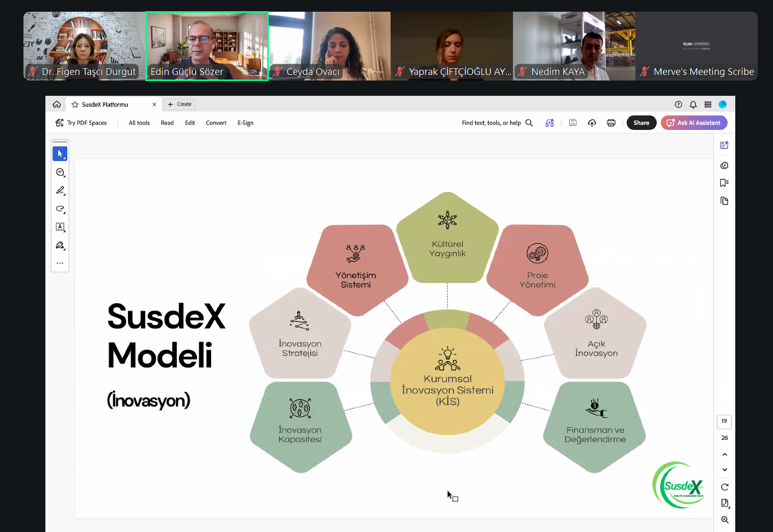Select Ceyda Ovacı's video tile
773x532 pixels.
click(329, 46)
